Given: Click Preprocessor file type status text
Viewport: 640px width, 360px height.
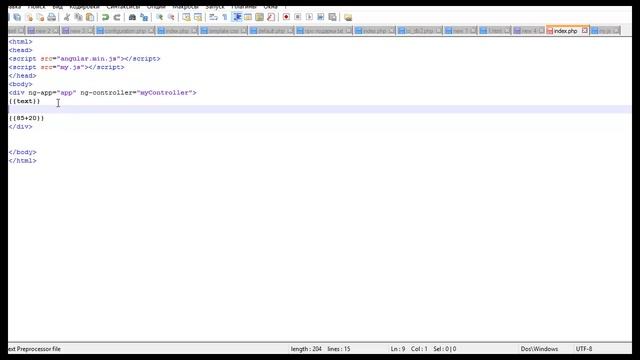Looking at the screenshot, I should coord(34,349).
